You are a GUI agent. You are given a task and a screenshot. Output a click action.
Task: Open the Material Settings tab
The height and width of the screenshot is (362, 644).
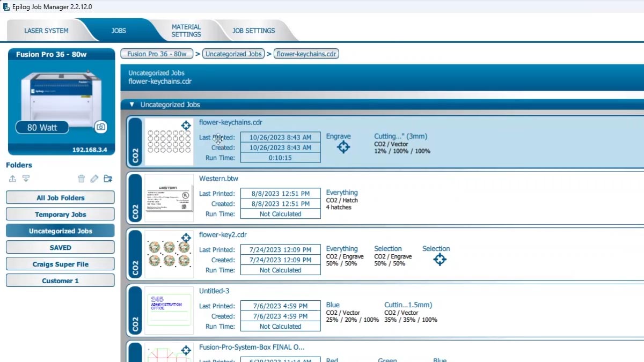(x=186, y=31)
